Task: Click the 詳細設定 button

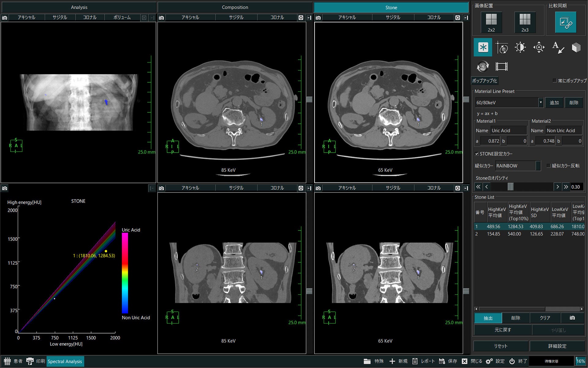Action: 557,346
